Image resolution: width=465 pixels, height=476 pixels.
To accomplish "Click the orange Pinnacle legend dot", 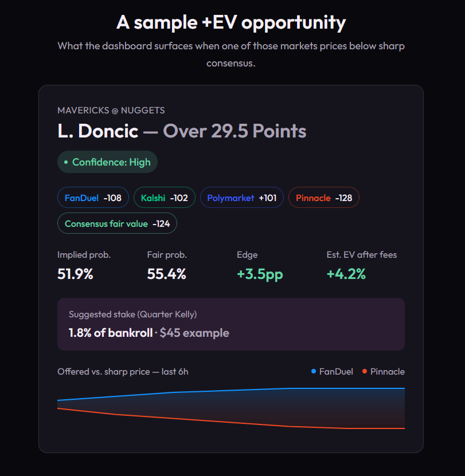I will (365, 372).
